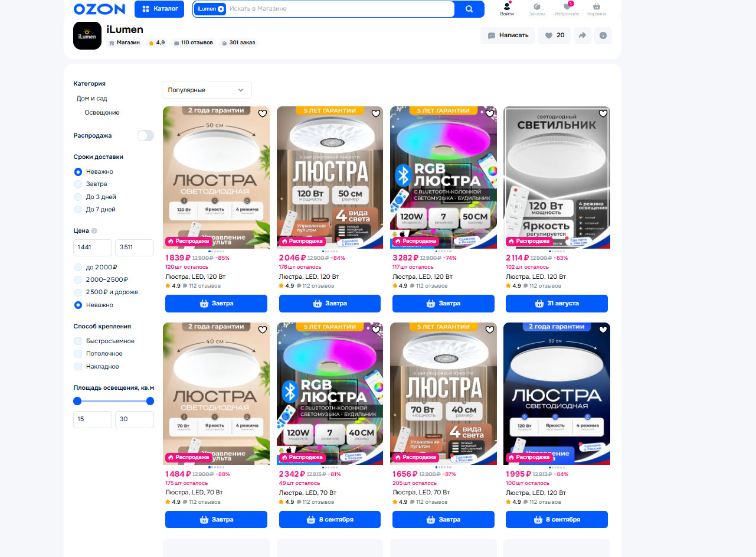Click 31 августа button for 2114 ₽ lamp
This screenshot has width=756, height=557.
(557, 304)
